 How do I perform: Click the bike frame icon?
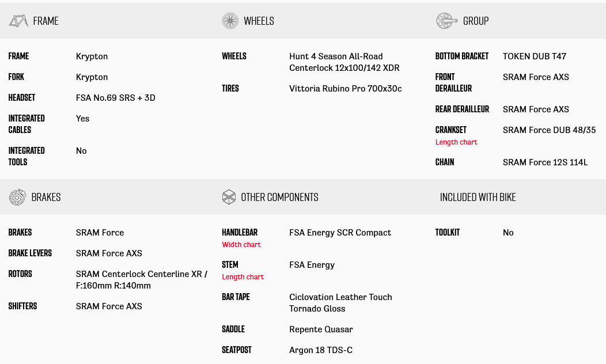[18, 21]
